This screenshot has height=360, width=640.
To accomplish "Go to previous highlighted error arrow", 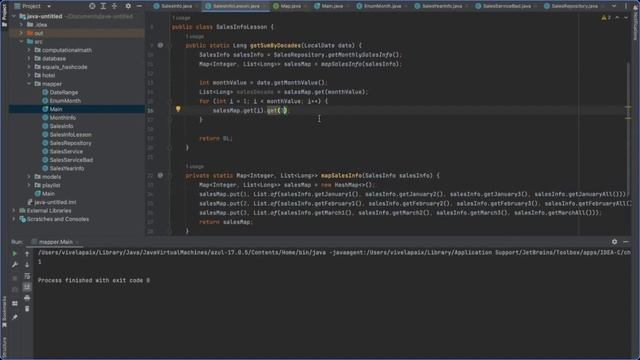I will [617, 18].
